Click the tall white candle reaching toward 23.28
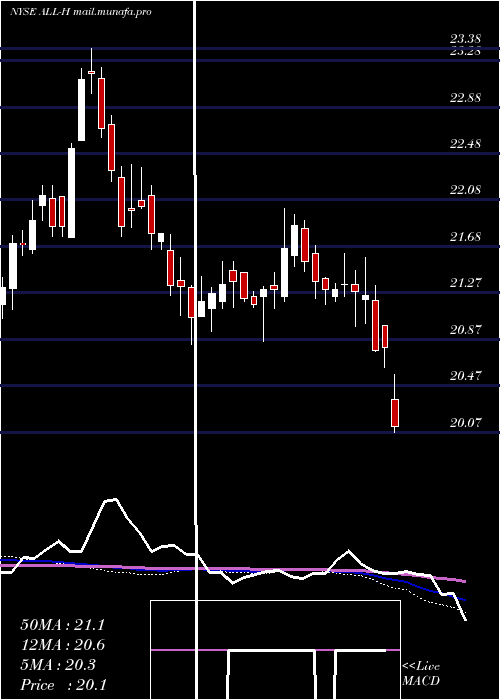 click(x=81, y=110)
